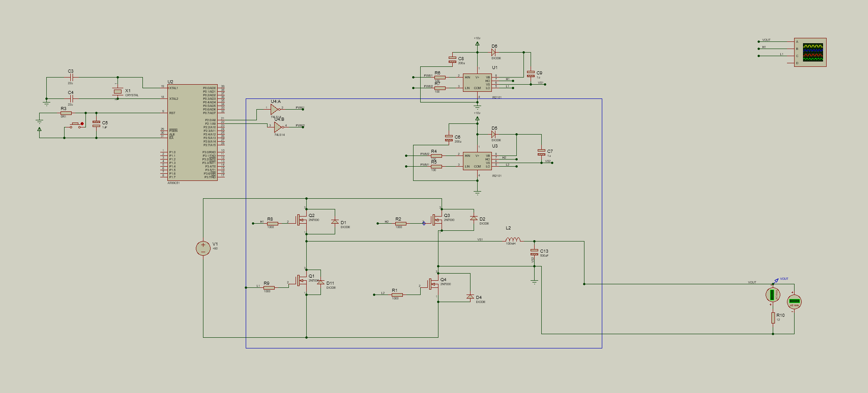
Task: Select load resistor R10
Action: (773, 318)
